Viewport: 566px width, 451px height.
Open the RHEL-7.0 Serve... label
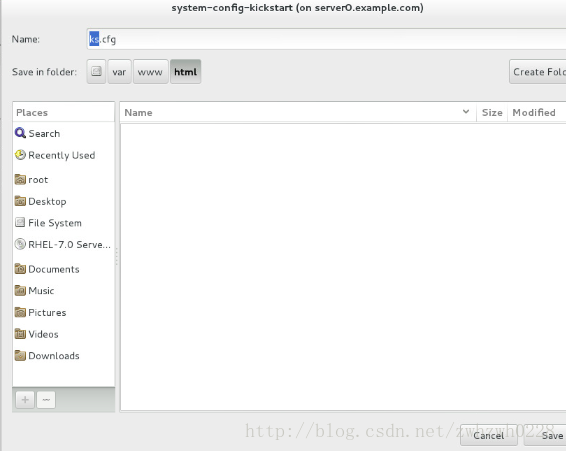click(69, 244)
